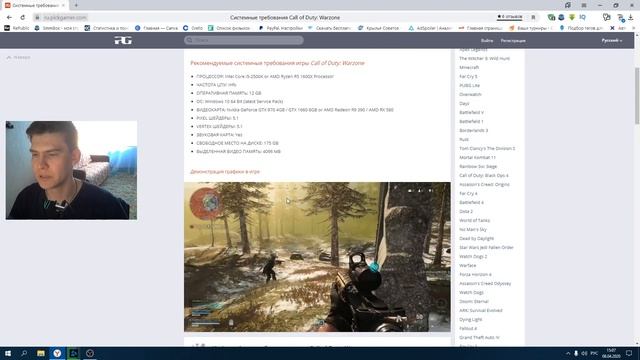640x360 pixels.
Task: Click the site lock icon in address bar
Action: click(37, 18)
